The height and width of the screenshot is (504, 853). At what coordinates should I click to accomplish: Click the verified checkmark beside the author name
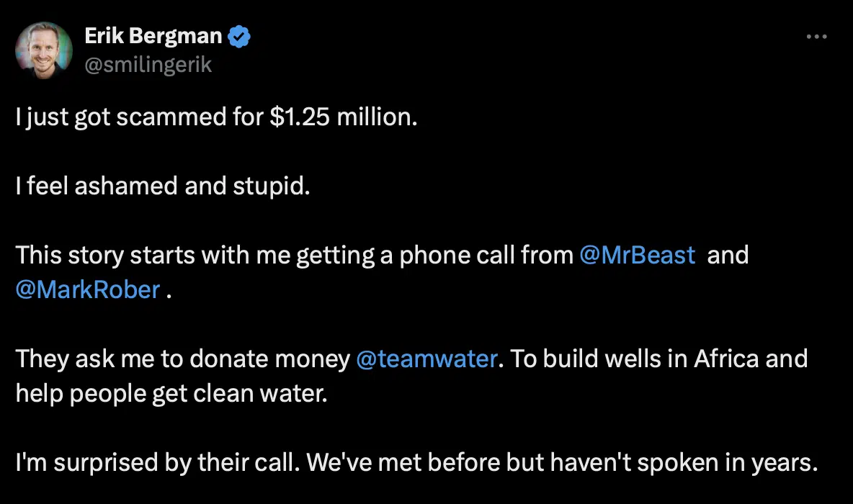click(x=238, y=35)
